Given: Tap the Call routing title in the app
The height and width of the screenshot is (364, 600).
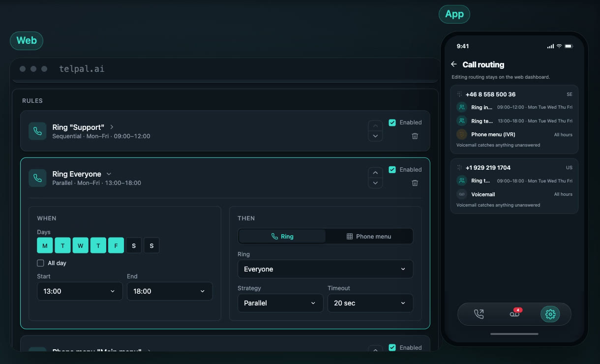Looking at the screenshot, I should (x=483, y=64).
